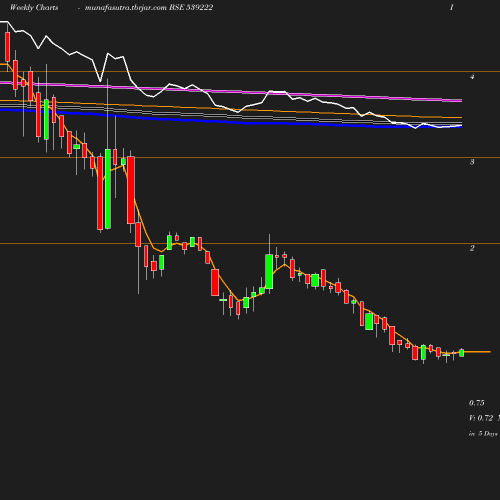
Task: Click the large green candle below level 2
Action: tap(269, 271)
